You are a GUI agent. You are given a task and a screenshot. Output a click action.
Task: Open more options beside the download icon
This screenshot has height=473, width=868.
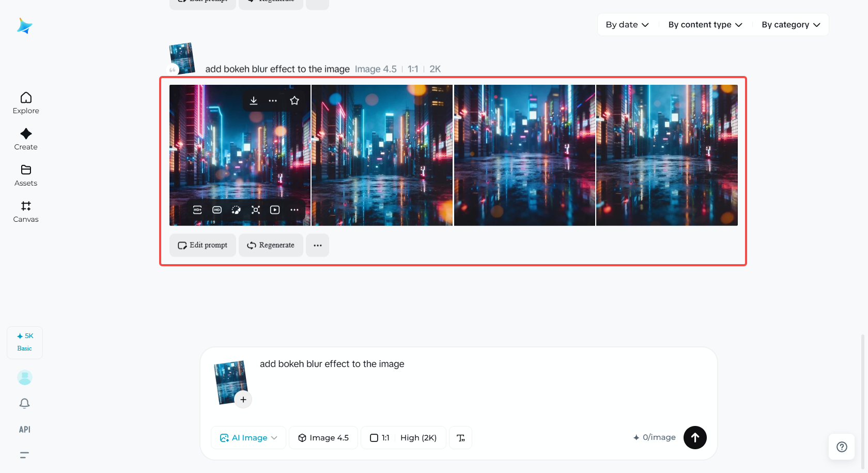tap(273, 101)
